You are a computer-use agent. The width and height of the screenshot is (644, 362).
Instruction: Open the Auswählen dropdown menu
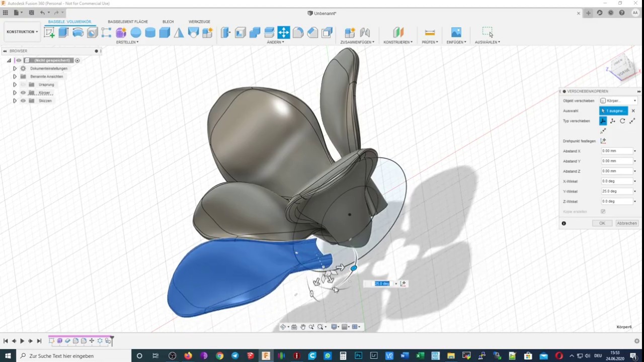(x=488, y=42)
